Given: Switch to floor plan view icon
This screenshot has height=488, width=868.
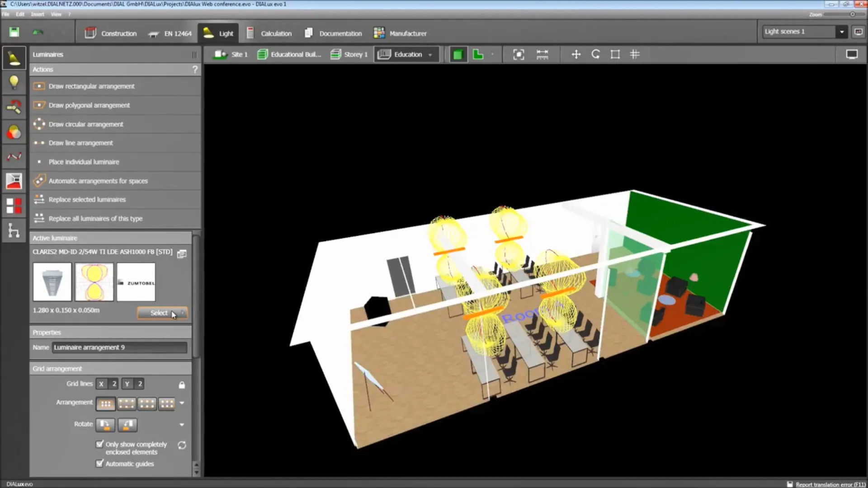Looking at the screenshot, I should (x=478, y=55).
